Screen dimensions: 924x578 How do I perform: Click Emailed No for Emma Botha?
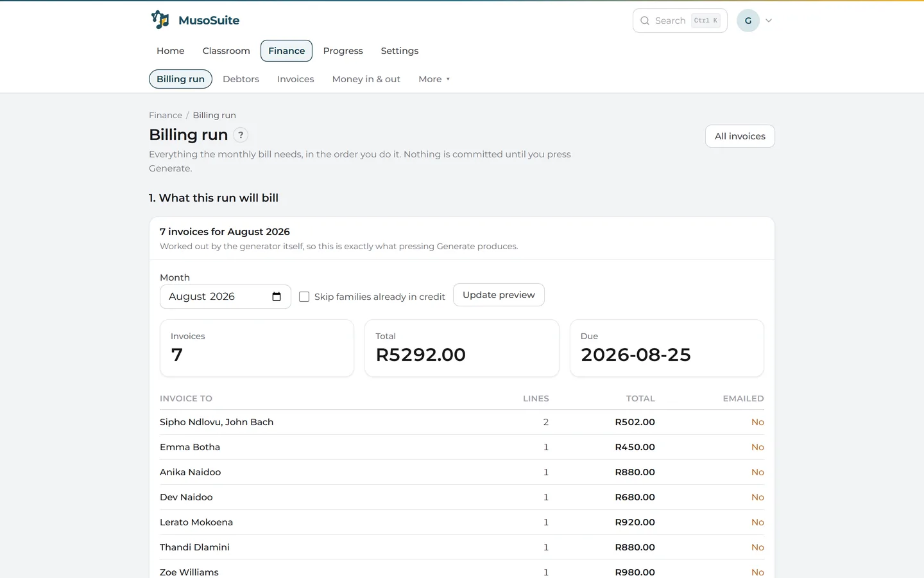pos(758,447)
